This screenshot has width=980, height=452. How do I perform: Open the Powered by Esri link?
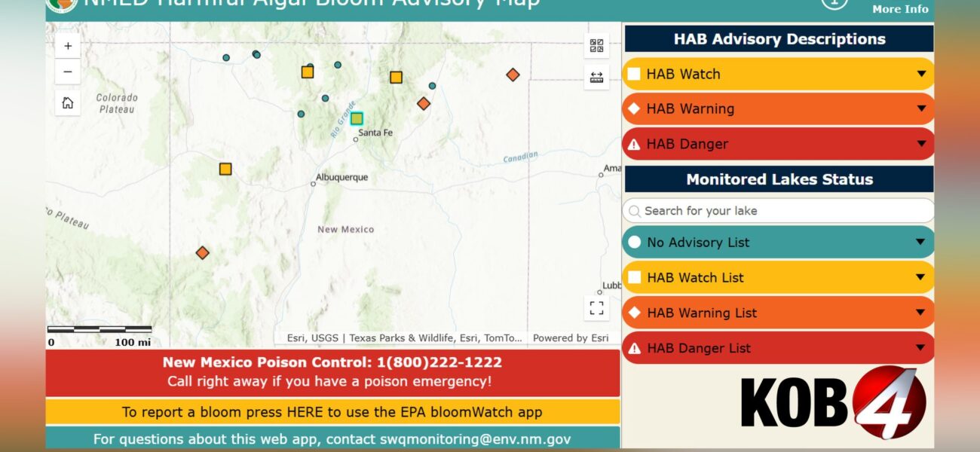point(570,338)
